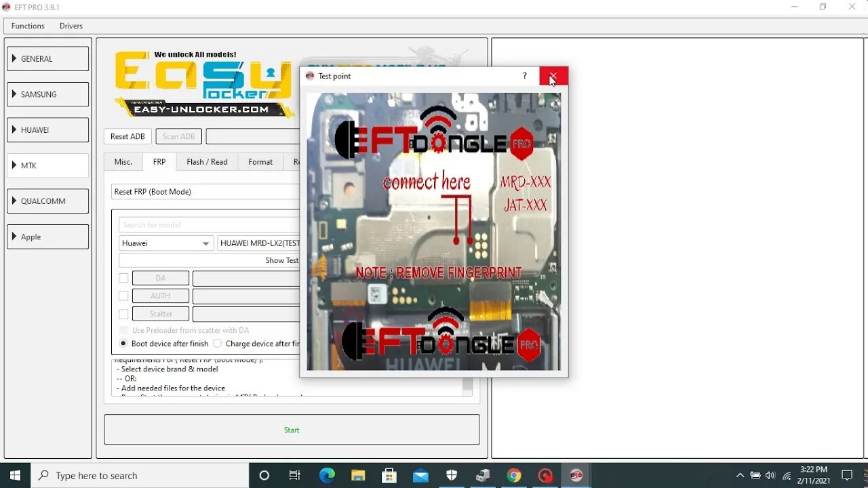
Task: Click the test point motherboard image
Action: (x=434, y=232)
